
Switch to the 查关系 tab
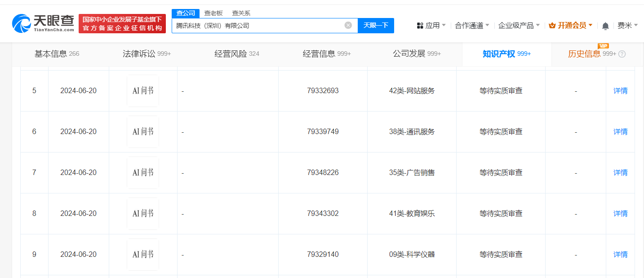[x=240, y=13]
